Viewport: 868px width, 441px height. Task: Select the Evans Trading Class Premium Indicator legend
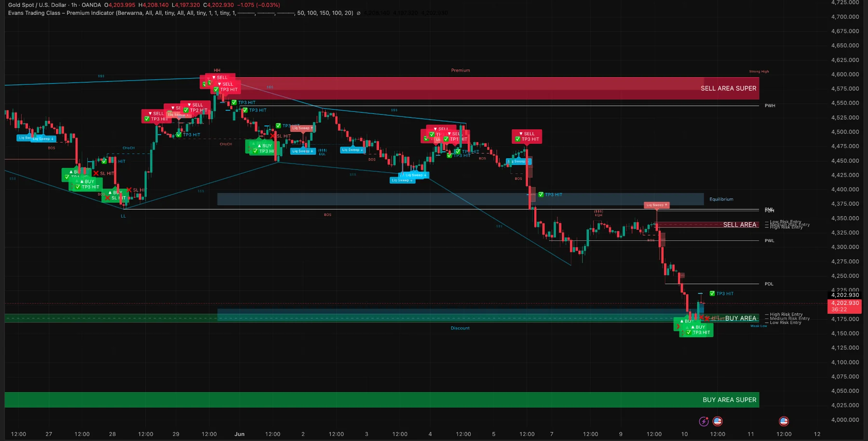click(x=180, y=13)
